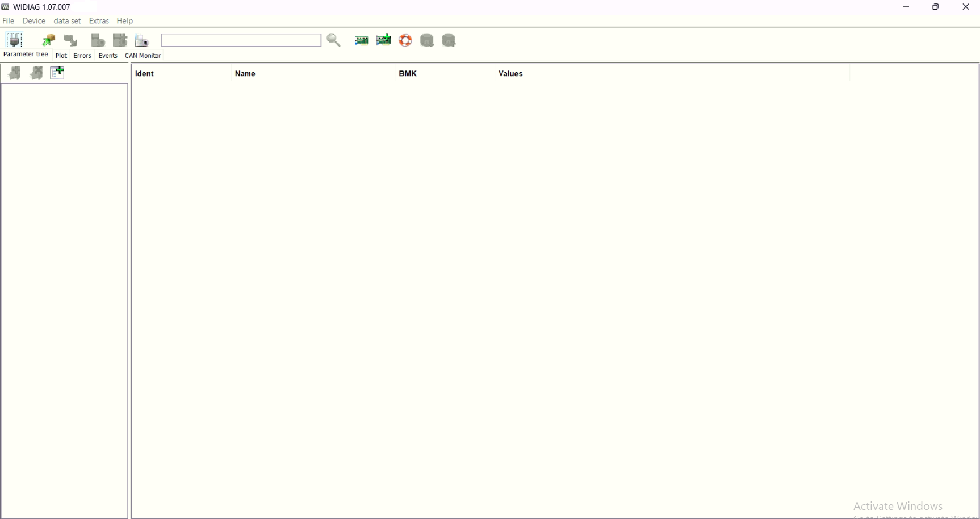
Task: Click the search input field in toolbar
Action: coord(241,40)
